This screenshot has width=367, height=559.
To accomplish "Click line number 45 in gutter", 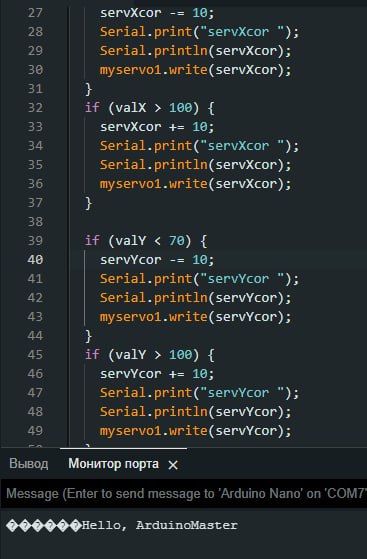I will (x=35, y=355).
